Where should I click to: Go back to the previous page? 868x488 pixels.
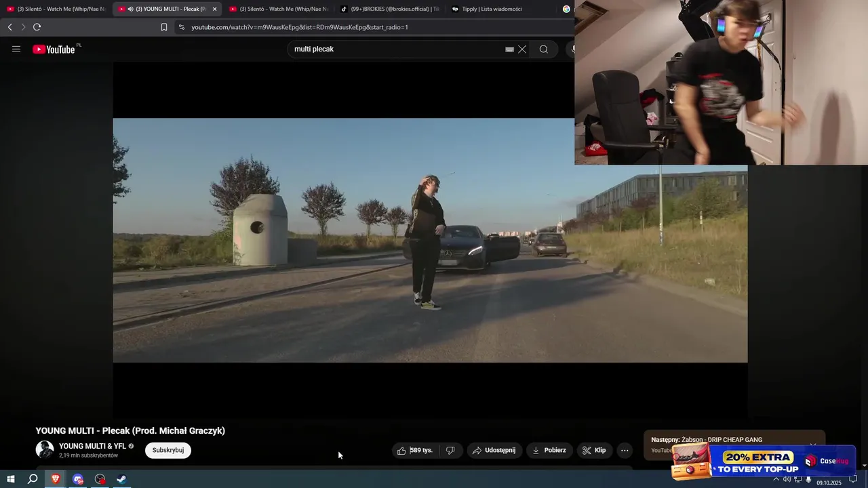click(9, 27)
